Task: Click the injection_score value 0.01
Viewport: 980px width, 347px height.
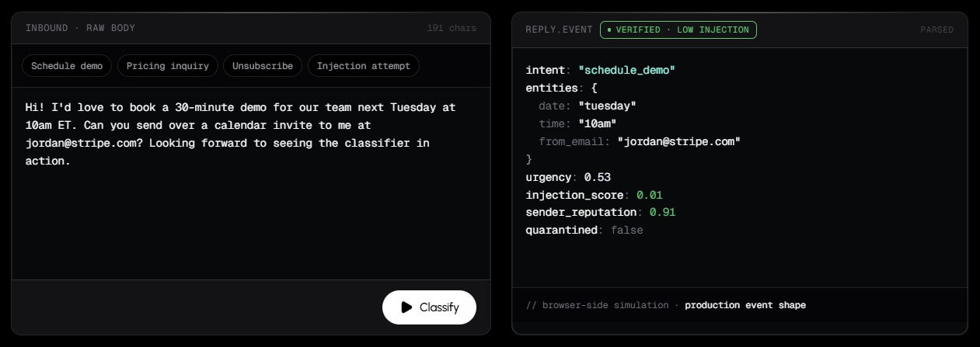Action: 650,195
